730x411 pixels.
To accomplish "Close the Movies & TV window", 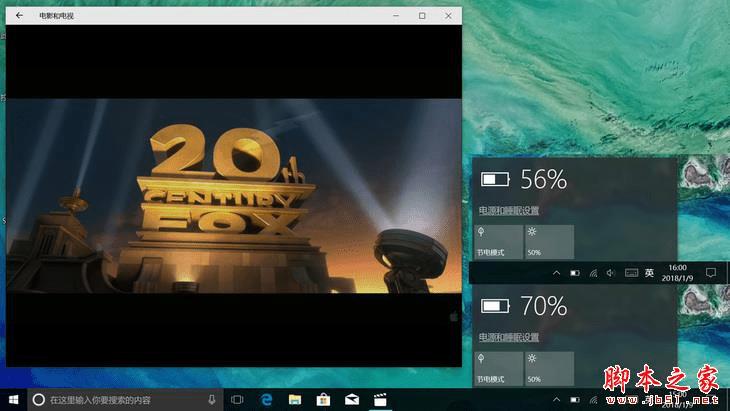I will click(x=448, y=15).
